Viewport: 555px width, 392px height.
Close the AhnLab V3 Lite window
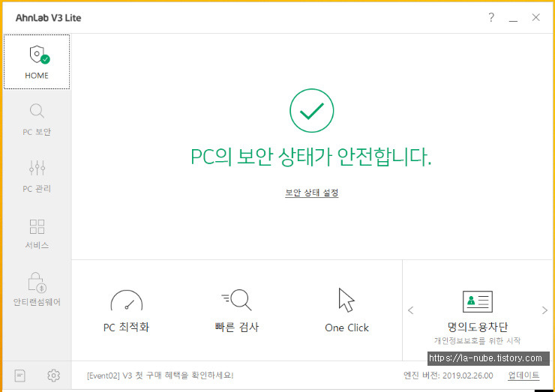pyautogui.click(x=536, y=17)
